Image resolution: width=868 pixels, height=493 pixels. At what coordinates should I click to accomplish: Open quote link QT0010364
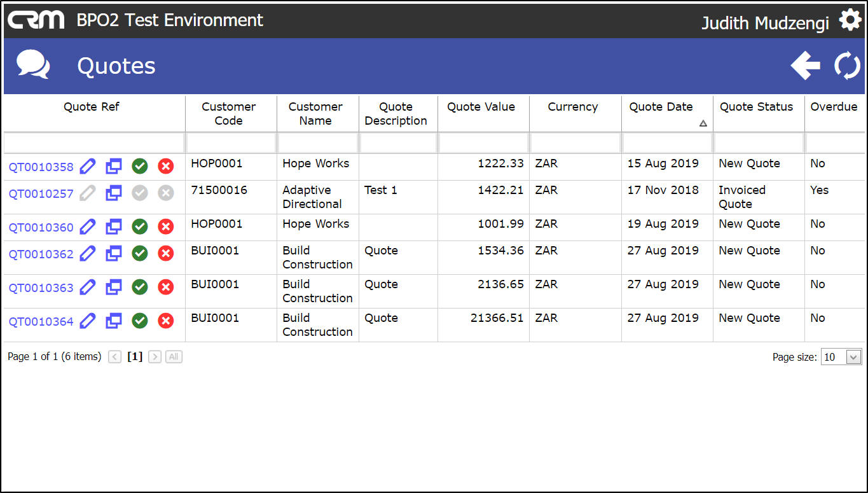click(41, 322)
